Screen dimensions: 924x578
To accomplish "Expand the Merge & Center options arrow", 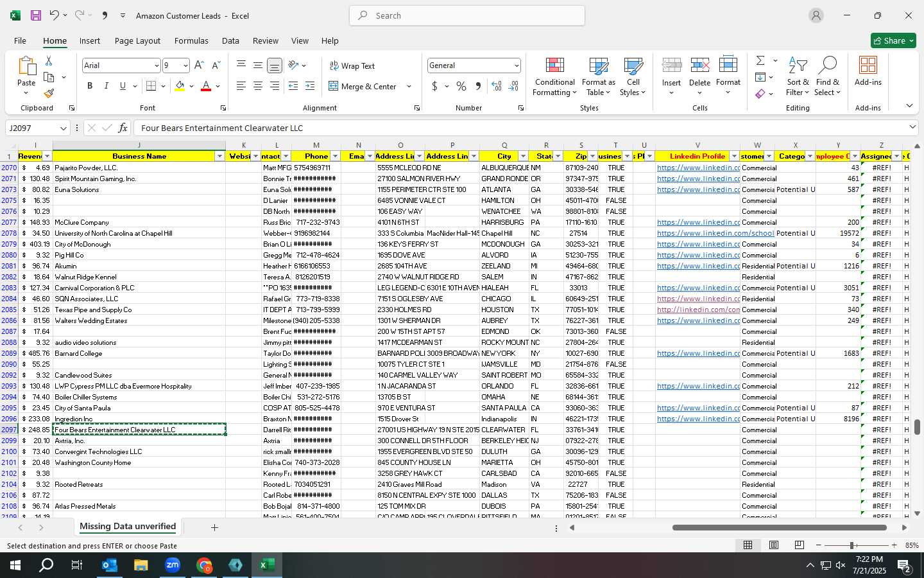I will (x=409, y=87).
